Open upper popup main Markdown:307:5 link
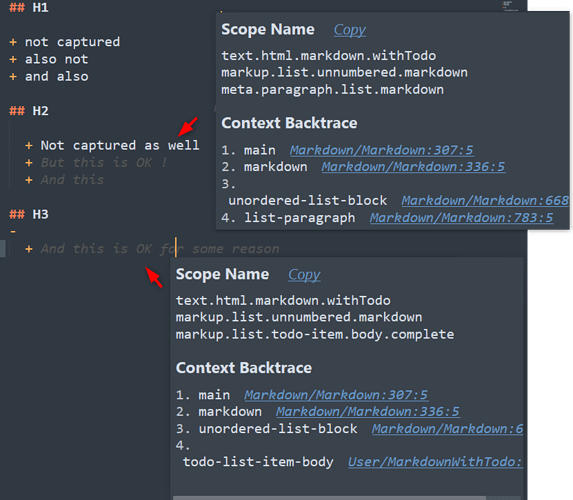 (x=382, y=150)
